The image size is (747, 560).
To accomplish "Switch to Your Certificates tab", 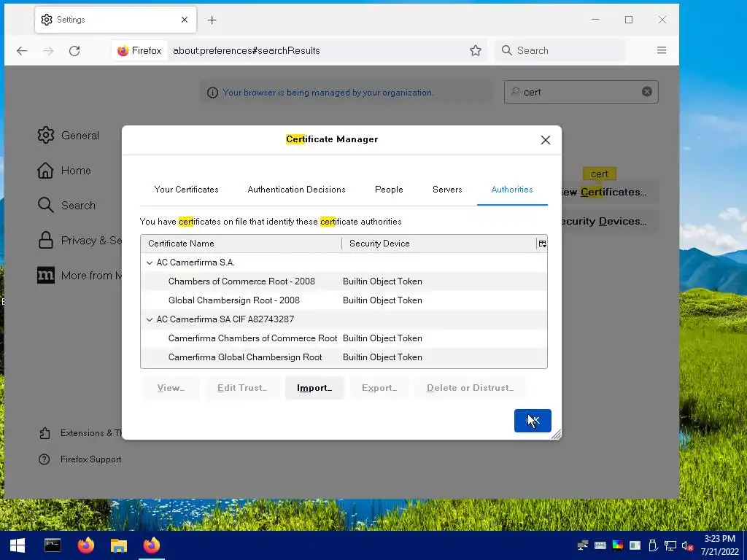I will pyautogui.click(x=186, y=190).
